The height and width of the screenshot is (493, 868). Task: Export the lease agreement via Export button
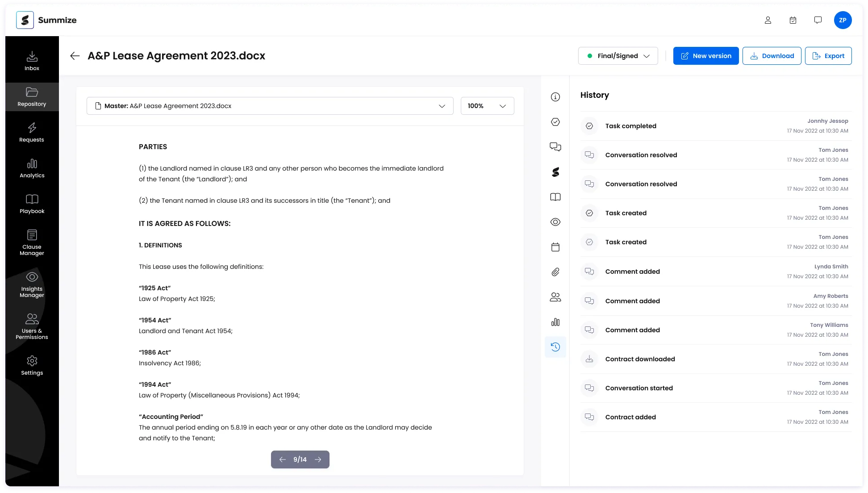click(x=828, y=55)
